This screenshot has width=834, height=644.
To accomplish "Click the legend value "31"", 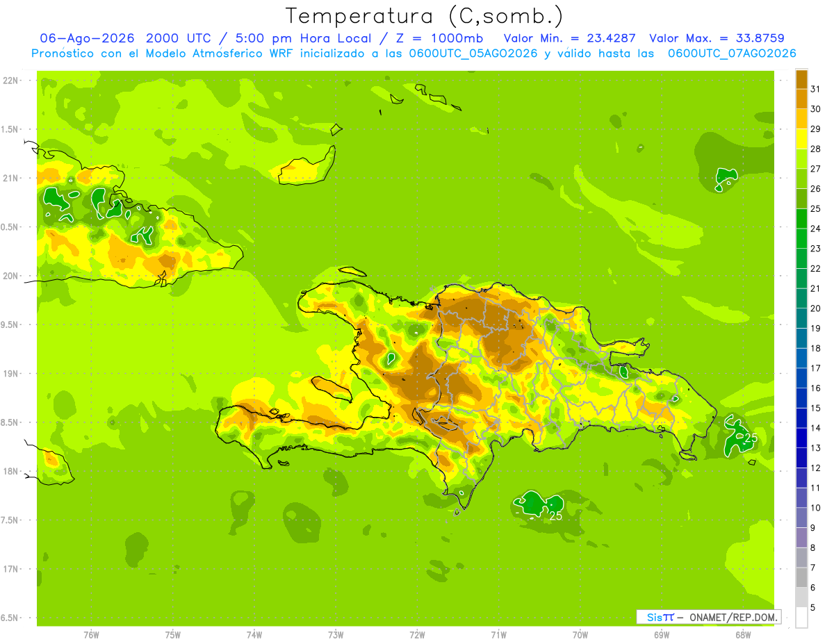I will (816, 89).
